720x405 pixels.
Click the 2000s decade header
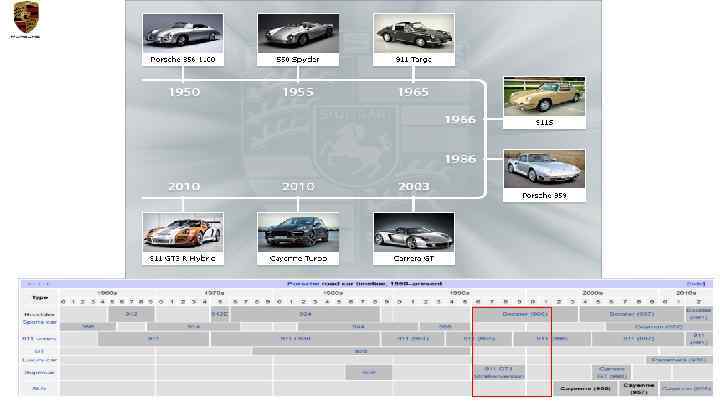(x=592, y=292)
